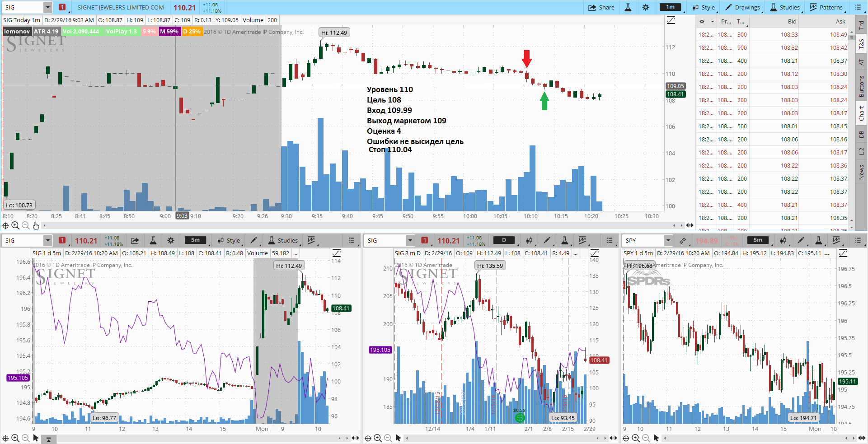
Task: Open the Patterns menu
Action: 826,7
